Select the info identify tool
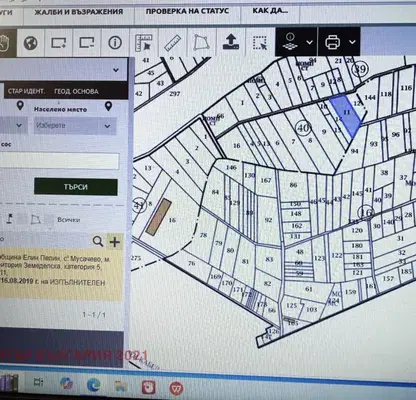This screenshot has width=416, height=400. click(115, 43)
